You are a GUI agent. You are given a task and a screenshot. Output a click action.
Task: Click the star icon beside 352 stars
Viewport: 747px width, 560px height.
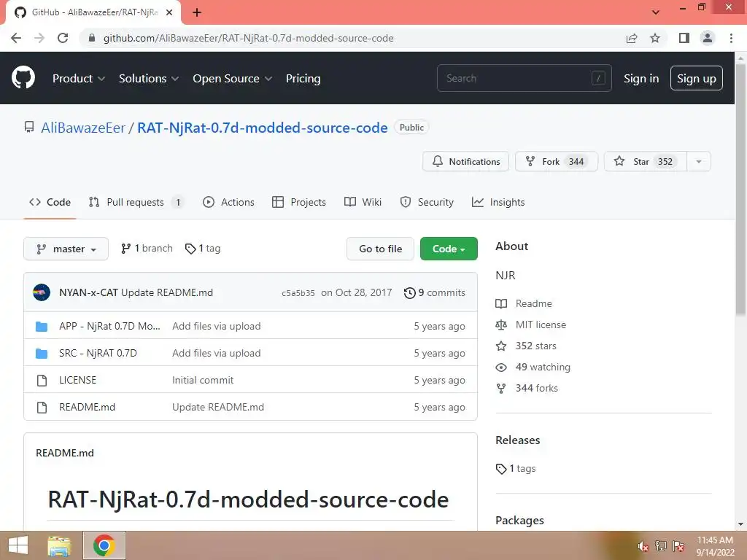coord(501,346)
